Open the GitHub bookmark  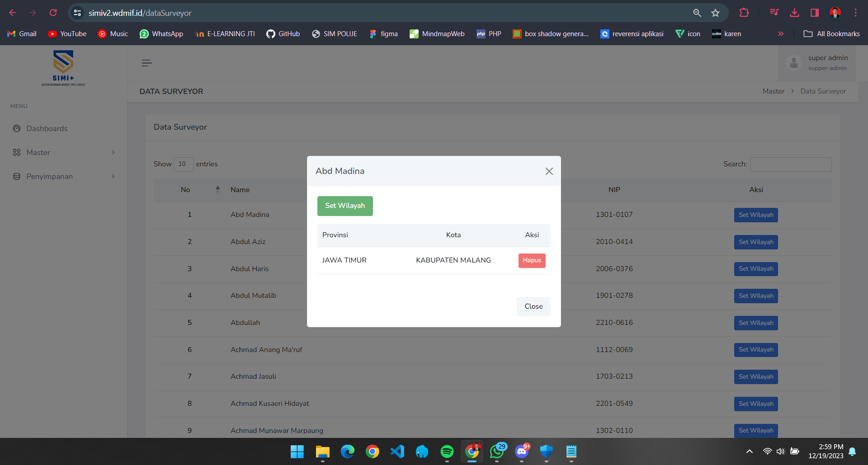pyautogui.click(x=283, y=34)
